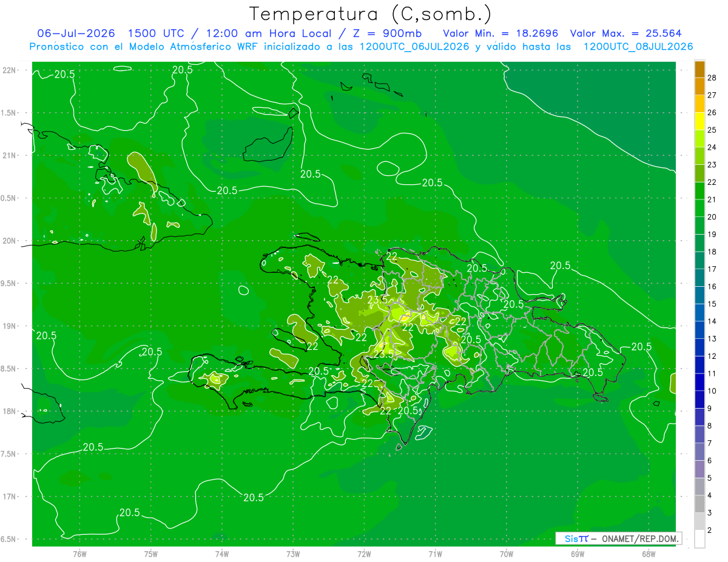Image resolution: width=728 pixels, height=562 pixels.
Task: Click the '71W' longitude axis label
Action: [435, 554]
